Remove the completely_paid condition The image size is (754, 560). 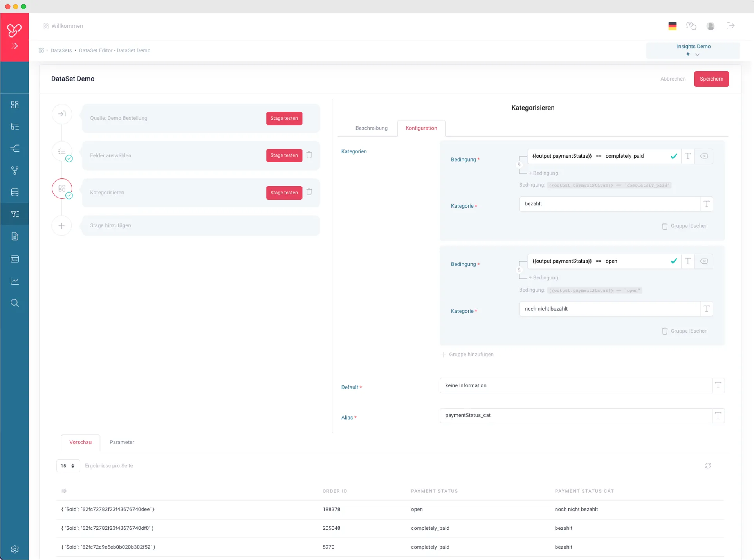click(704, 156)
